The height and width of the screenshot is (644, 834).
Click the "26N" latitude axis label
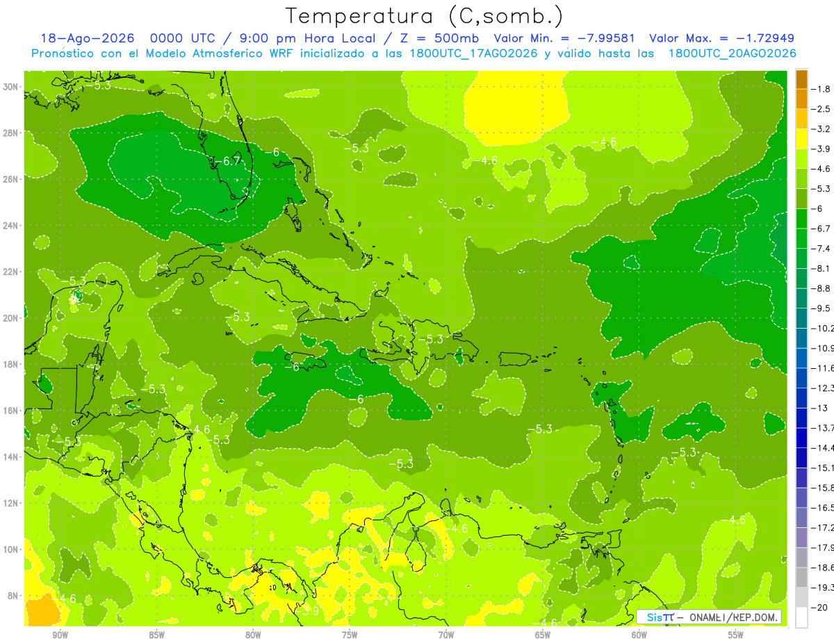coord(11,179)
